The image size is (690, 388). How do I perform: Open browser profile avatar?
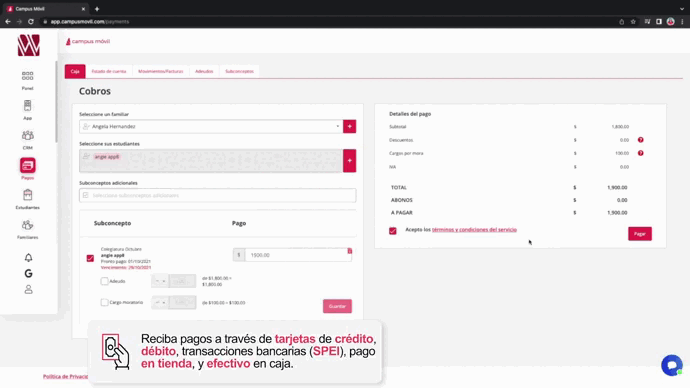(670, 22)
